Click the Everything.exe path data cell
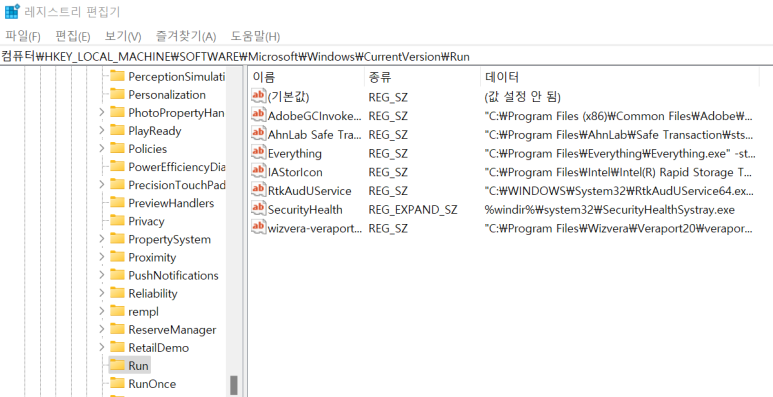Screen dimensions: 773x397 [620, 154]
